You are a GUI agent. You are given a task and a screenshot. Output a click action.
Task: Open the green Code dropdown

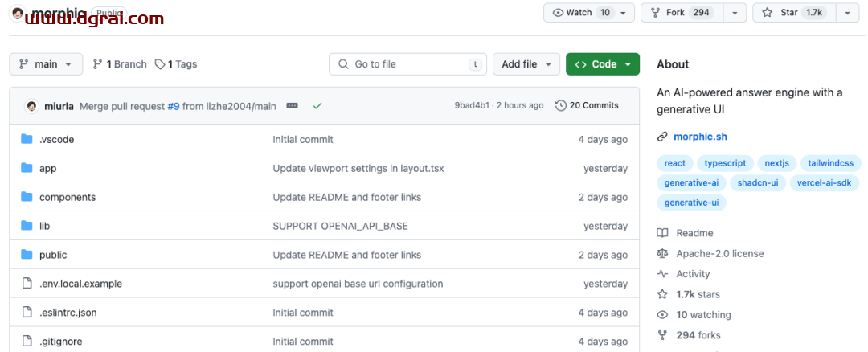(603, 64)
